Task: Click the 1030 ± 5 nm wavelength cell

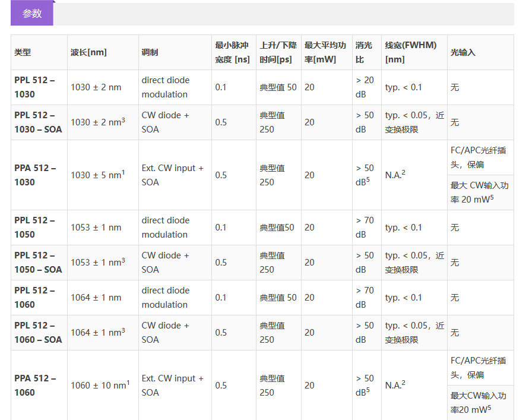Action: [97, 175]
